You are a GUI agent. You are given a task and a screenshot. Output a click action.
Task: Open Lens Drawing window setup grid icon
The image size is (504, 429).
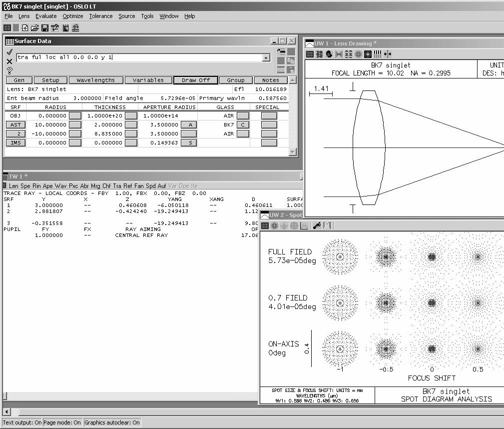310,54
